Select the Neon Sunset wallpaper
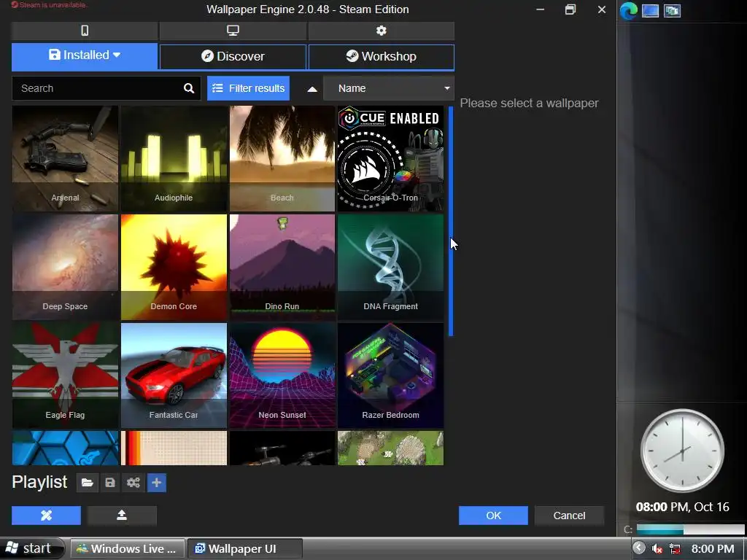The width and height of the screenshot is (747, 560). (x=282, y=376)
